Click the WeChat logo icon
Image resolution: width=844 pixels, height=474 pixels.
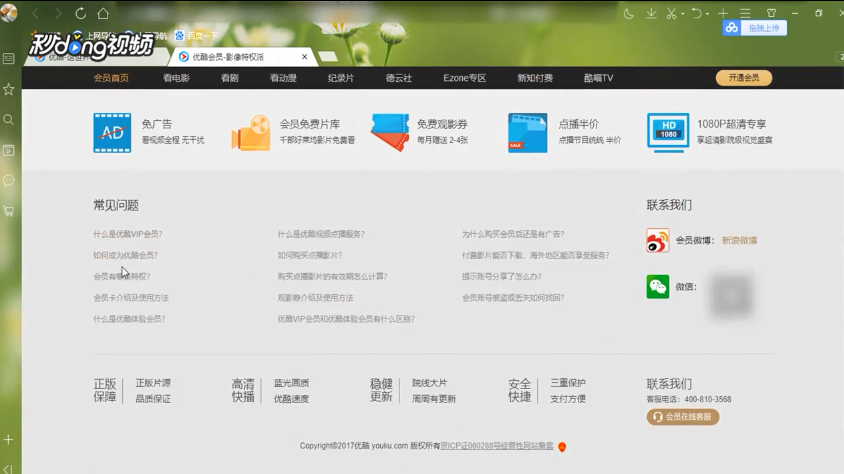coord(658,287)
